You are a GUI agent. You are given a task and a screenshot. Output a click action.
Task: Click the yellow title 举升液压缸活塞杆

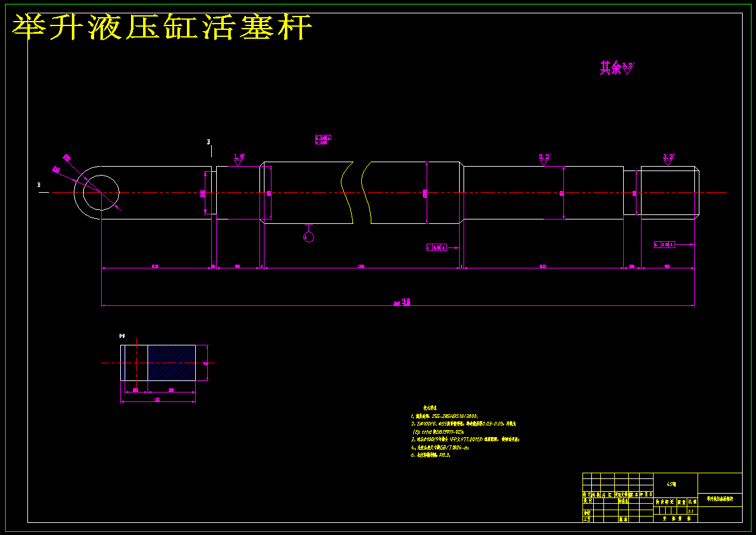point(162,27)
